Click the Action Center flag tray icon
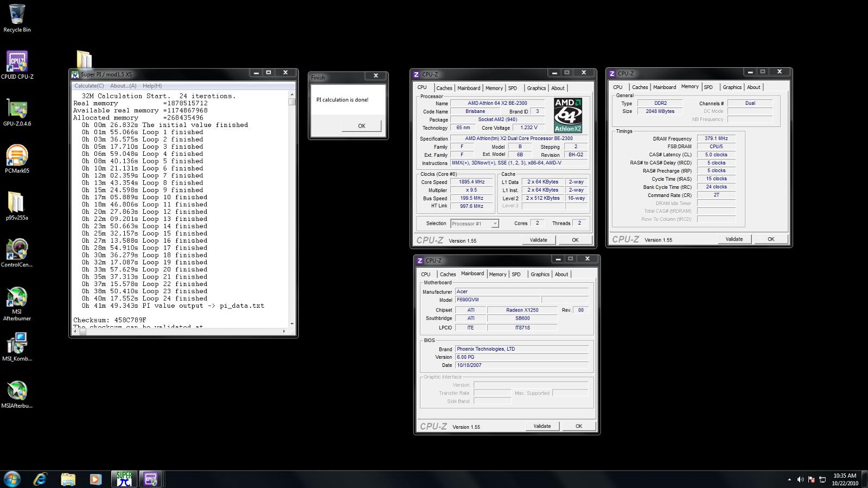This screenshot has height=488, width=868. point(812,480)
